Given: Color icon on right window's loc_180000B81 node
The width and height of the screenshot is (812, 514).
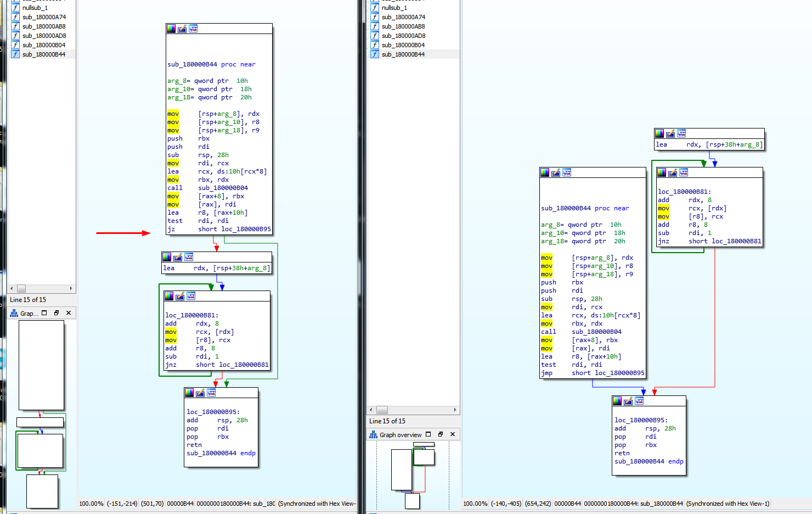Looking at the screenshot, I should coord(662,172).
